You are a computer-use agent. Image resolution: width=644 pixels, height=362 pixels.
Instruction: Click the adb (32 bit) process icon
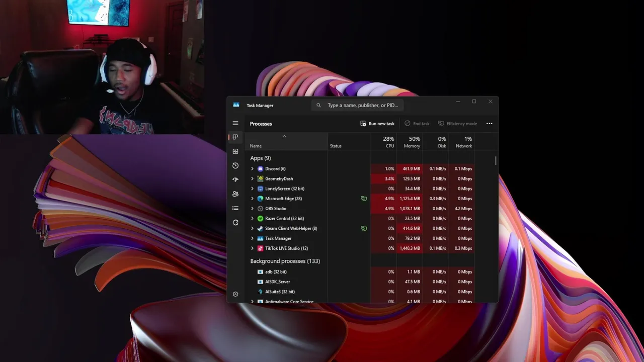(260, 272)
